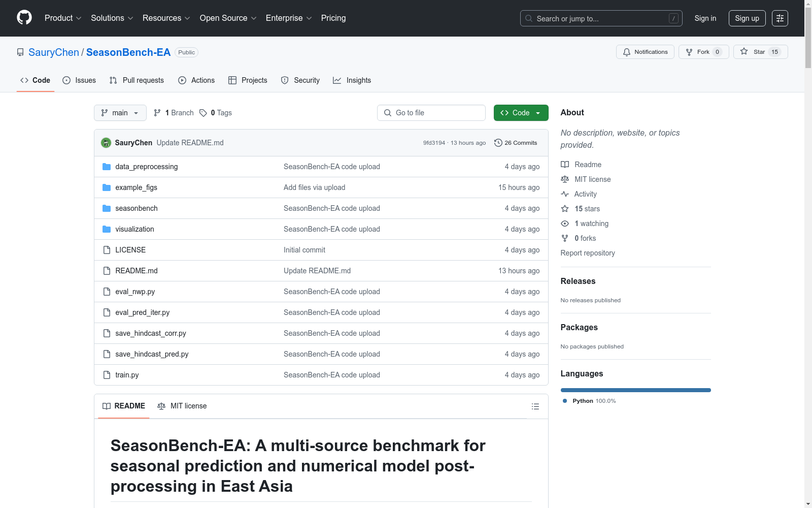Open the green Code dropdown button
The image size is (812, 508).
(x=521, y=113)
